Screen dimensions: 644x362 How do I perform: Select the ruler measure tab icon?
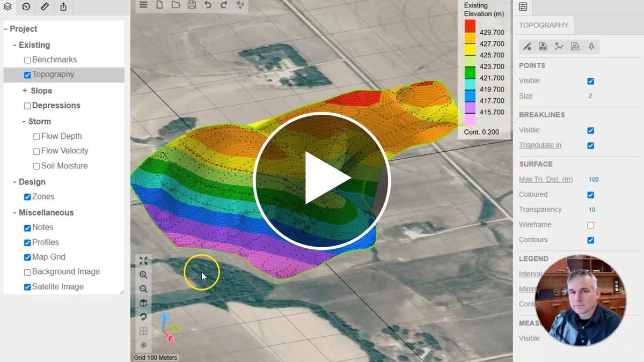point(45,7)
